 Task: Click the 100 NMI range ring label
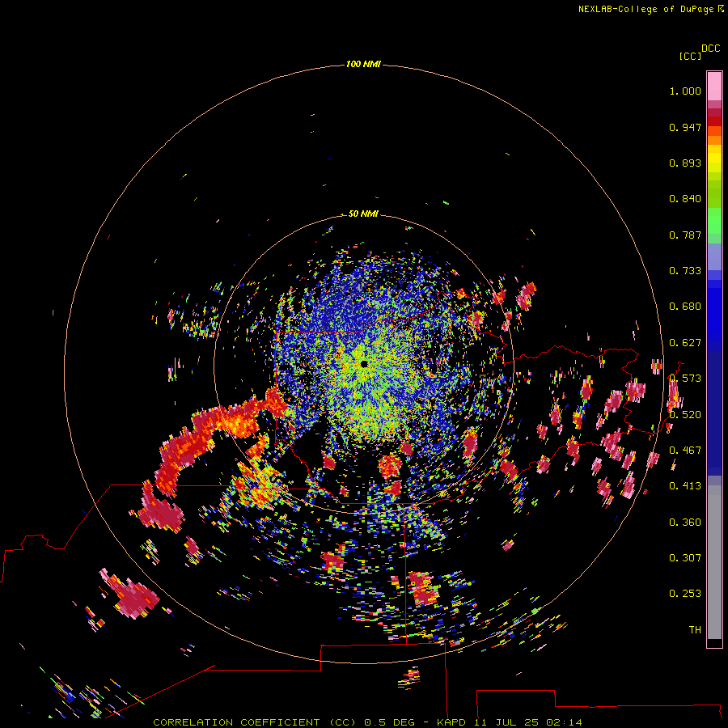[363, 64]
